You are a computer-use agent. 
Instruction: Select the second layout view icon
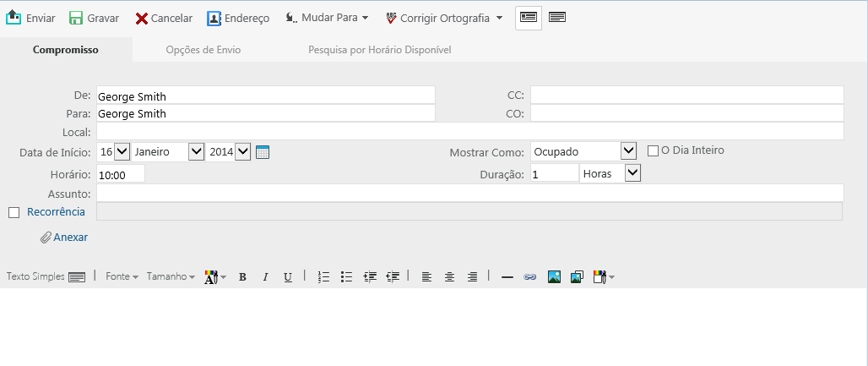coord(557,17)
